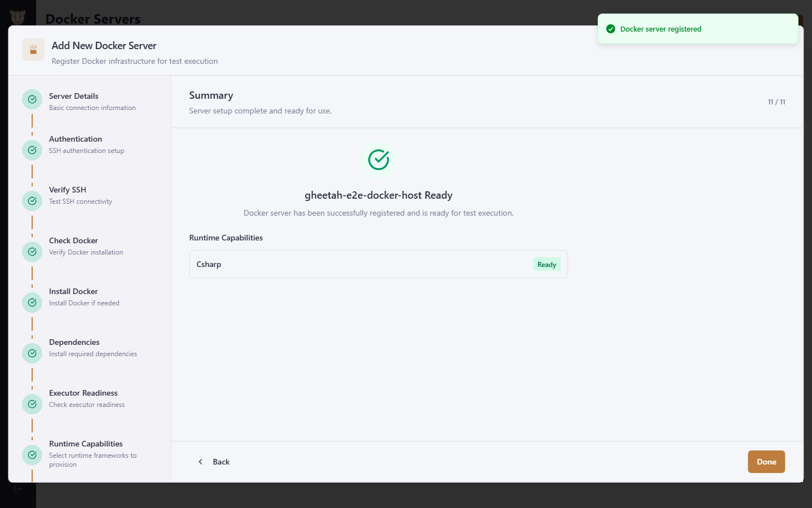Click 'Server setup complete and ready for use.' text
This screenshot has height=508, width=812.
pyautogui.click(x=260, y=111)
